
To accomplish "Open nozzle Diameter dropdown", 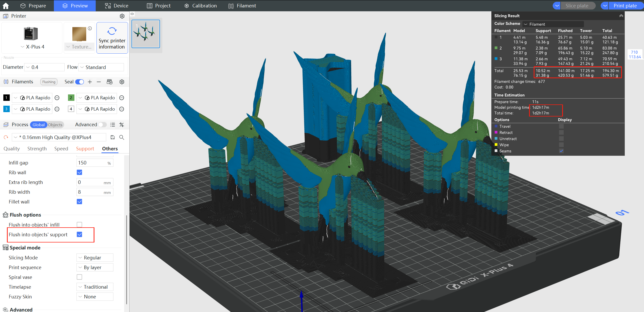I will tap(44, 67).
